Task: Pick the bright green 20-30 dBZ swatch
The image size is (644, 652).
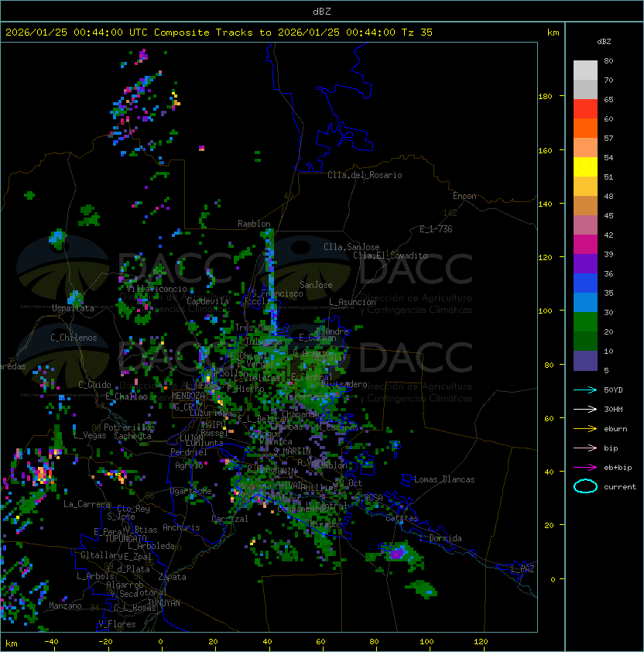Action: point(585,322)
